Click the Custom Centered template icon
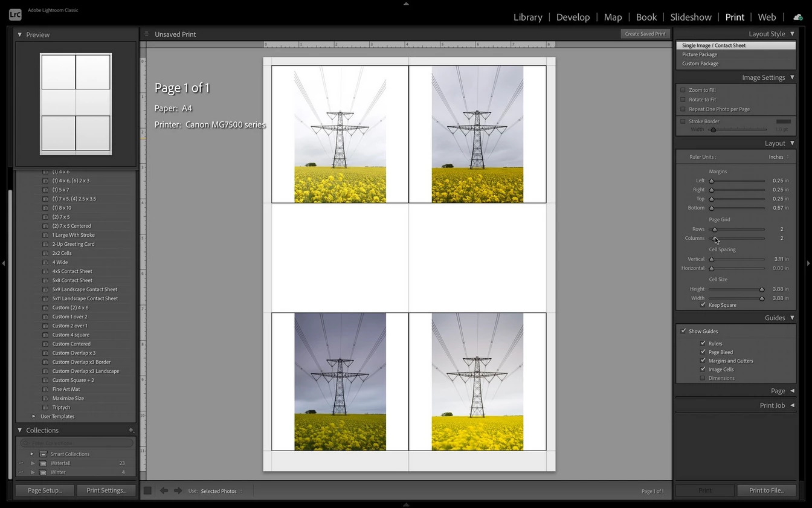The height and width of the screenshot is (508, 812). pyautogui.click(x=45, y=344)
